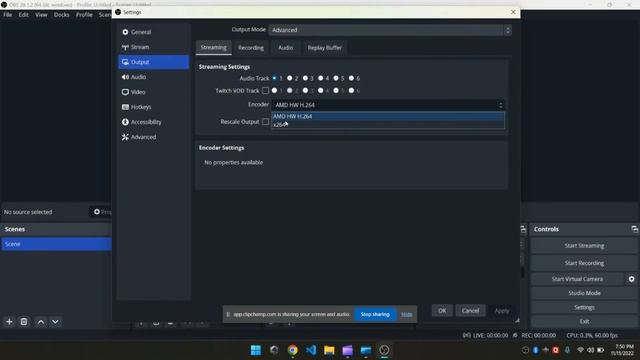The image size is (640, 360).
Task: Open the Stream settings section
Action: tap(153, 47)
